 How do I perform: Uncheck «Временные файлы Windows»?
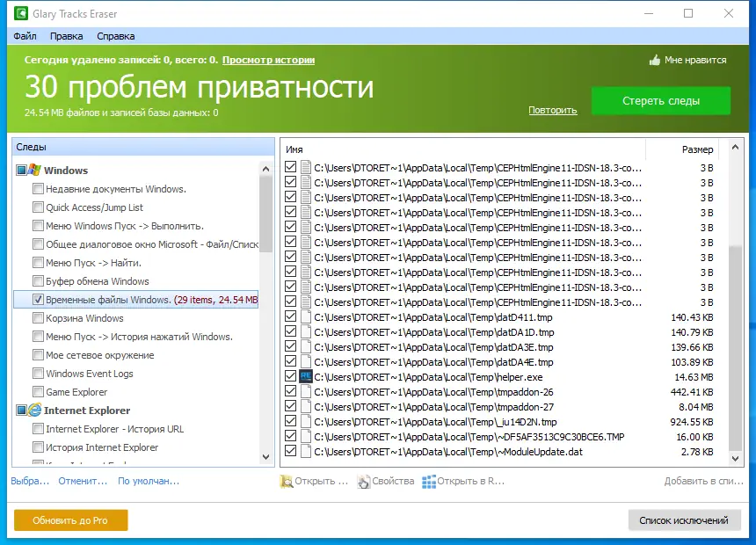36,299
